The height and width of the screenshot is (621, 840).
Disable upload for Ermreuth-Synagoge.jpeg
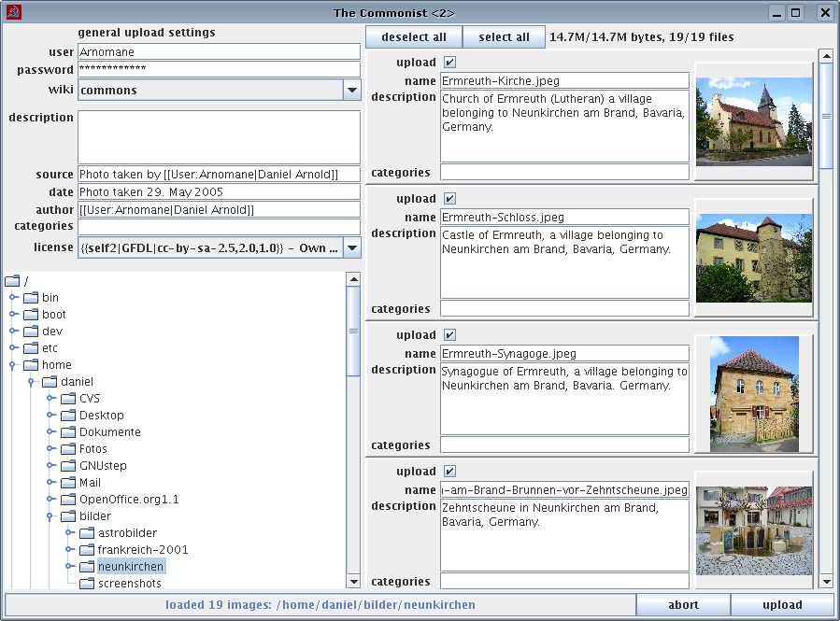pyautogui.click(x=449, y=334)
